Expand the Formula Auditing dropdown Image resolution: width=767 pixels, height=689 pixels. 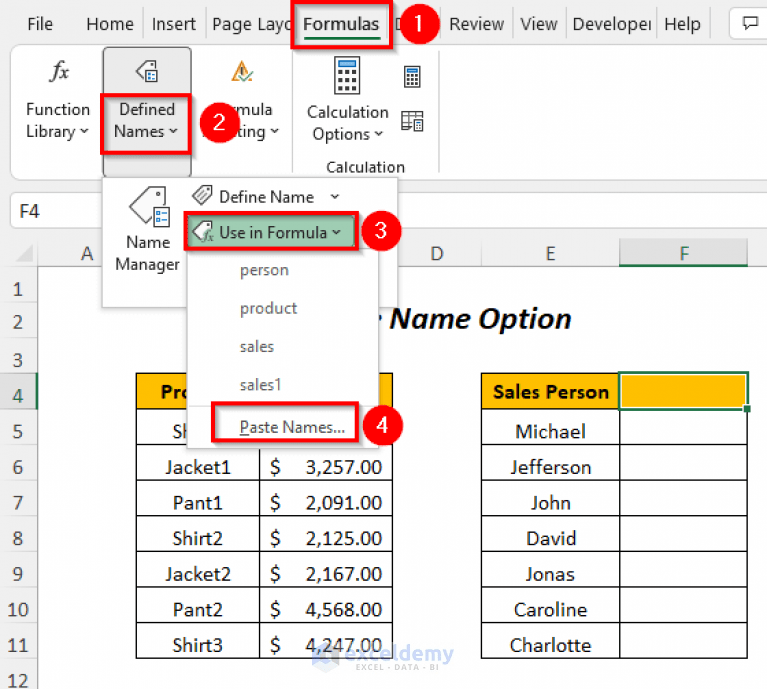pos(274,131)
